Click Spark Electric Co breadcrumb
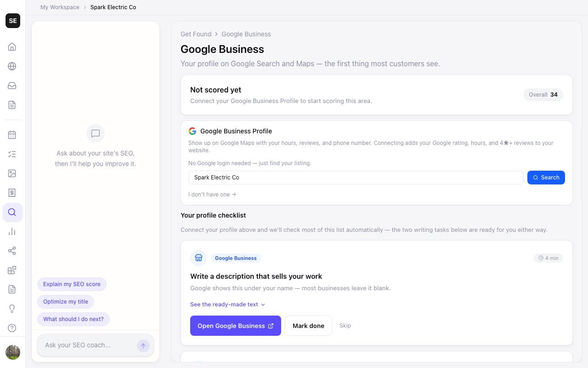Viewport: 588px width, 368px height. [x=113, y=7]
